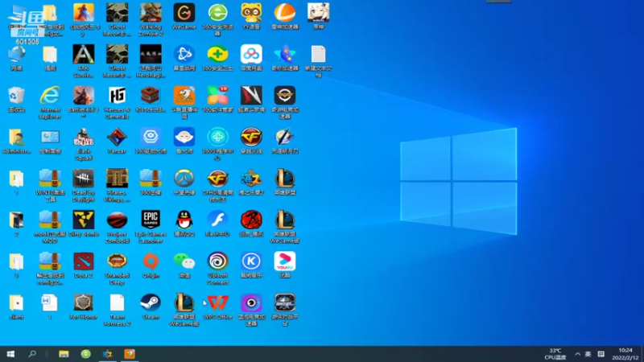Switch to orange app on taskbar
644x362 pixels.
click(x=130, y=354)
